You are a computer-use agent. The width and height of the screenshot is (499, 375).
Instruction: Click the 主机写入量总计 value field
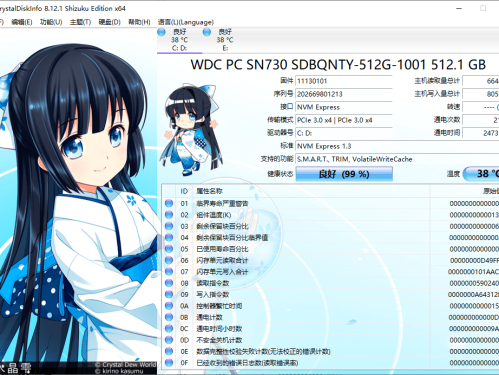[x=481, y=94]
